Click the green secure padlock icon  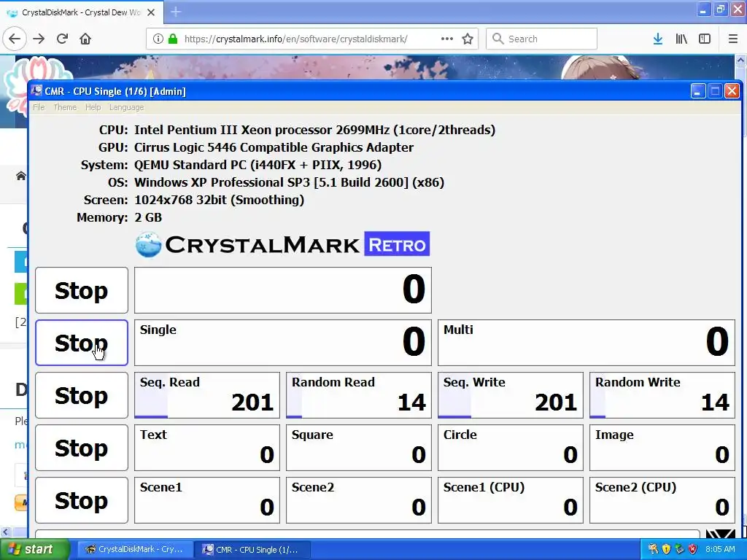(x=173, y=39)
